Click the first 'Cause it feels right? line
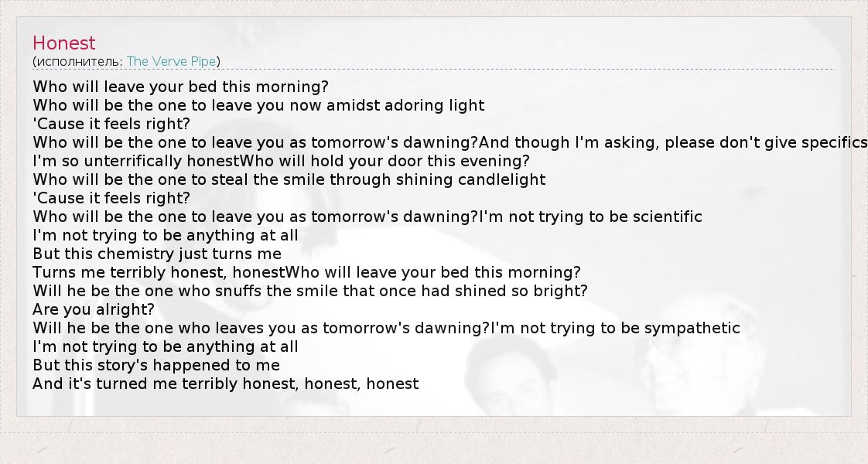Viewport: 868px width, 464px height. click(111, 124)
